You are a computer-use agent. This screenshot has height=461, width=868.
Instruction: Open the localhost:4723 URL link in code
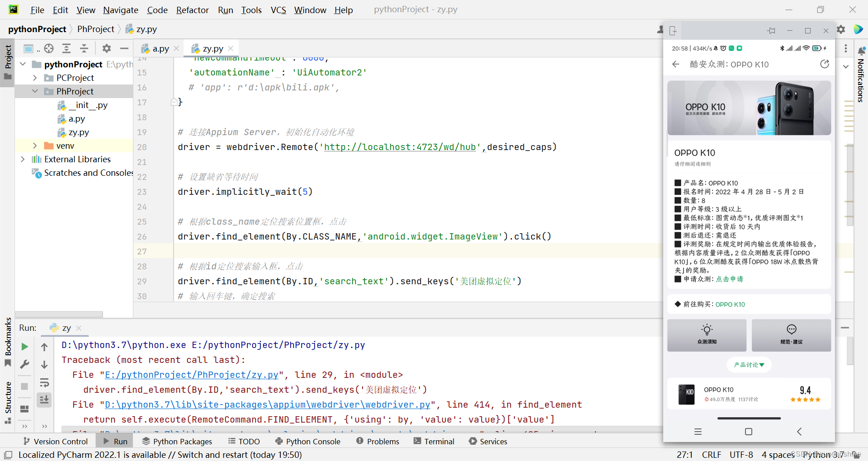click(400, 147)
